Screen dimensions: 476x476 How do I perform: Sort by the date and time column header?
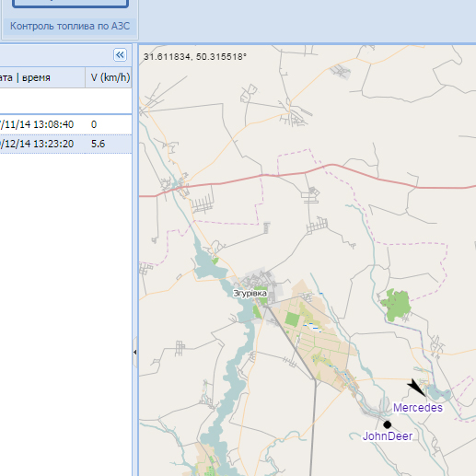click(42, 77)
